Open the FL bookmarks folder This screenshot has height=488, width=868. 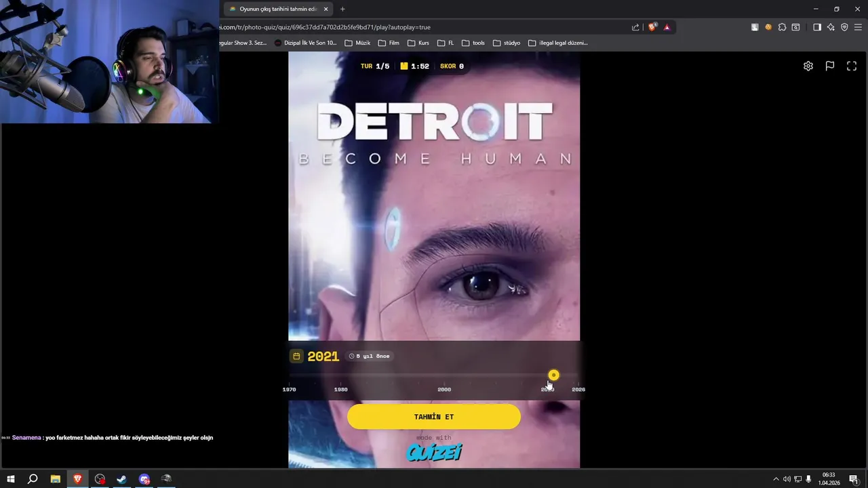[x=446, y=43]
